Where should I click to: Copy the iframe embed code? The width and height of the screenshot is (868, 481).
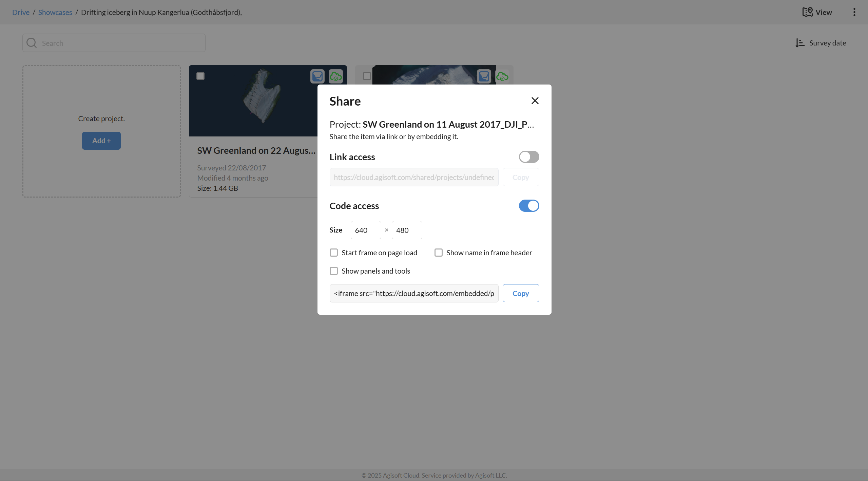tap(521, 293)
